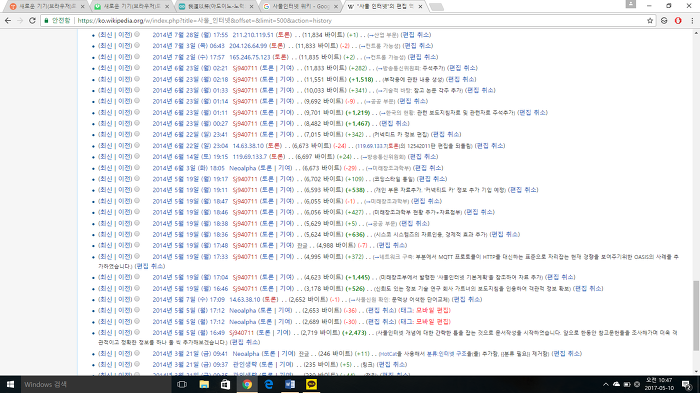Click 편집 취소 in the 7월 2일 17:57 row
The width and height of the screenshot is (700, 393).
(x=424, y=57)
